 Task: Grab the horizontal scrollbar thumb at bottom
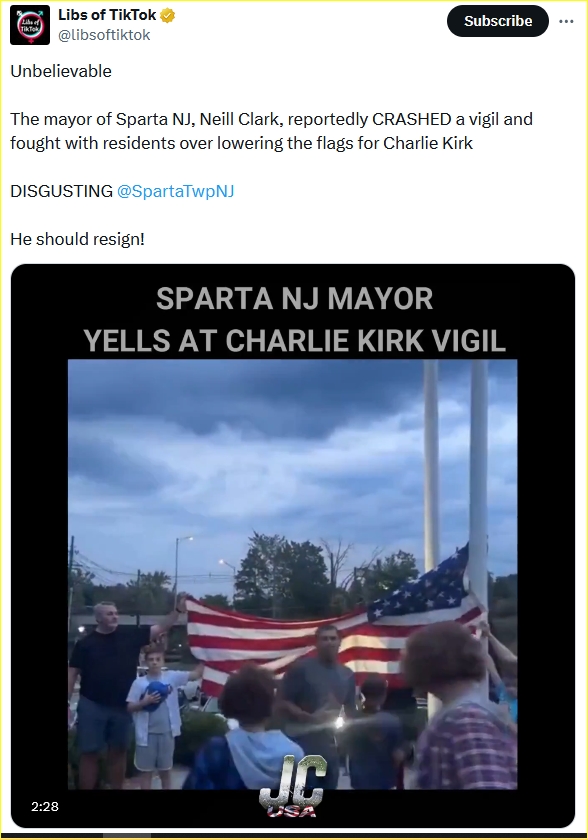pos(127,836)
